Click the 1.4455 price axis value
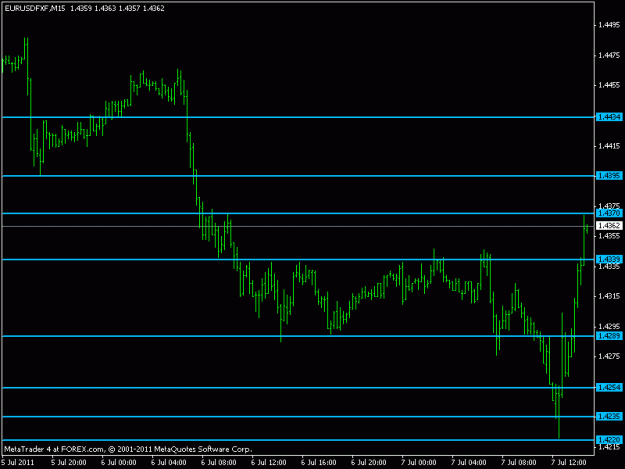 tap(609, 85)
